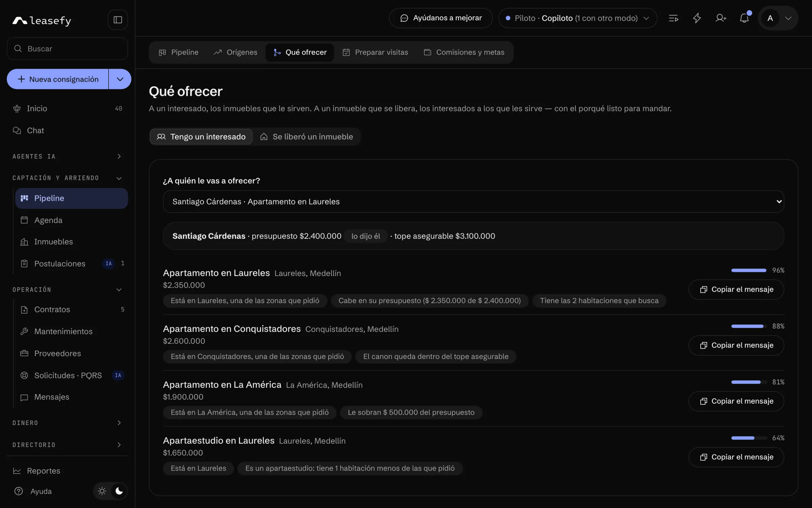This screenshot has width=812, height=508.
Task: Open Proveedores in sidebar
Action: 71,353
